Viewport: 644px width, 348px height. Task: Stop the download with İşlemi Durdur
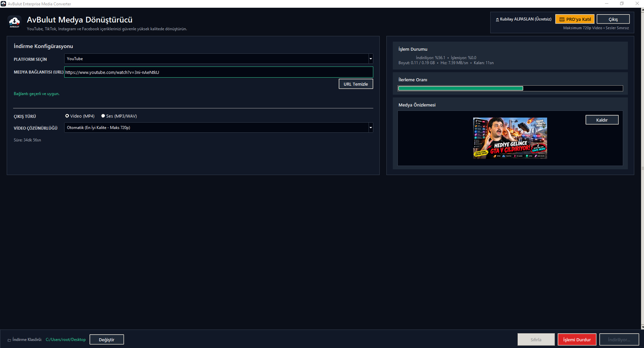pyautogui.click(x=577, y=340)
